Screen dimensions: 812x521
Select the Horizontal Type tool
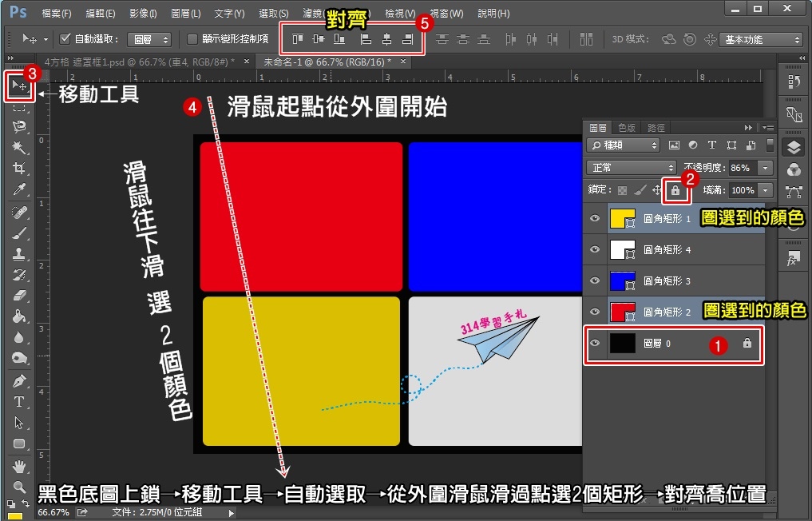pos(19,402)
